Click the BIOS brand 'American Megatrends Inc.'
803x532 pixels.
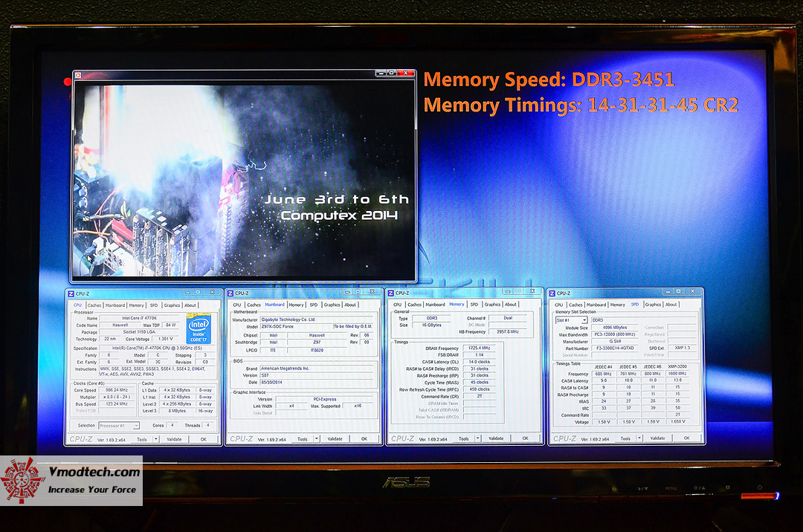click(317, 369)
